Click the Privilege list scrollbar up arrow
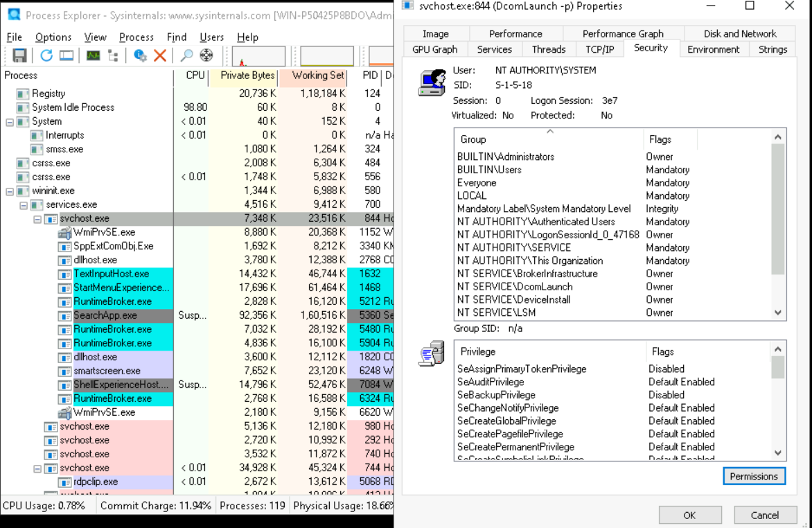Image resolution: width=812 pixels, height=528 pixels. coord(778,349)
